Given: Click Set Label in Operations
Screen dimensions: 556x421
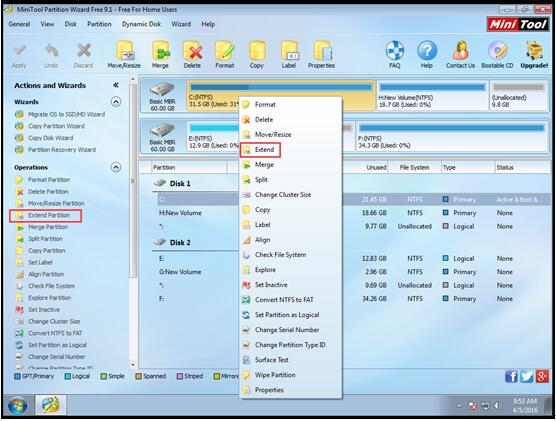Looking at the screenshot, I should [x=40, y=262].
